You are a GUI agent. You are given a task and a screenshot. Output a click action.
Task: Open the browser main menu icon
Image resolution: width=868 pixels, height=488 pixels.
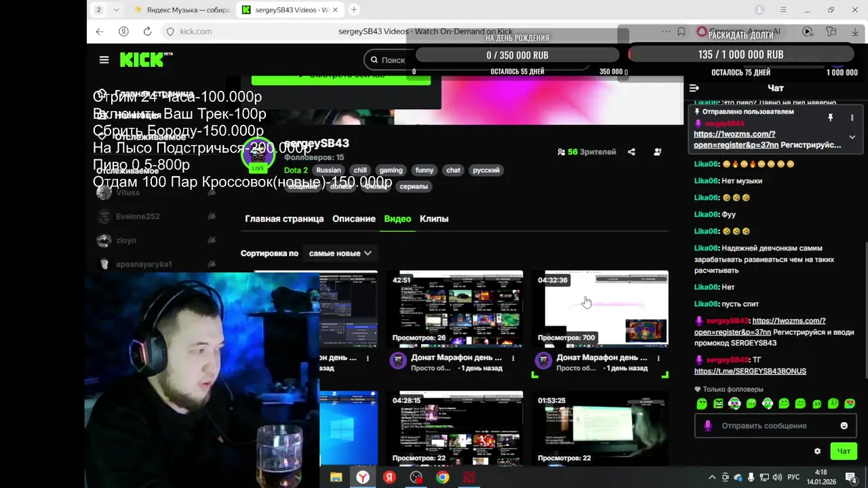pyautogui.click(x=783, y=9)
